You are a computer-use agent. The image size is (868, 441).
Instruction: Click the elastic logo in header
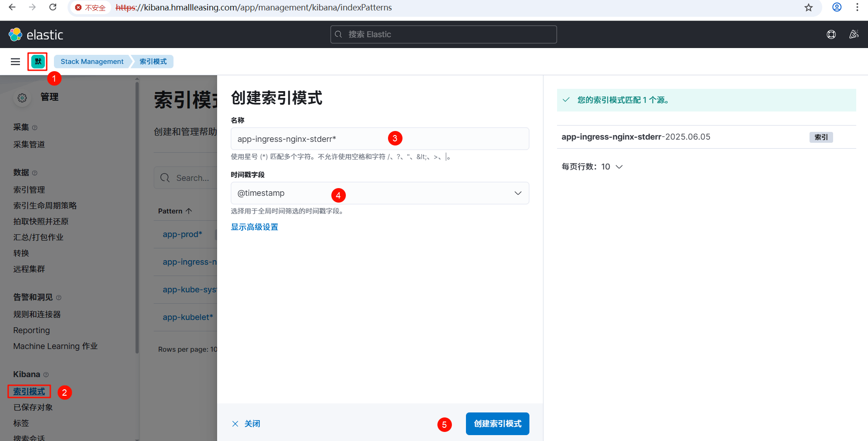tap(36, 34)
